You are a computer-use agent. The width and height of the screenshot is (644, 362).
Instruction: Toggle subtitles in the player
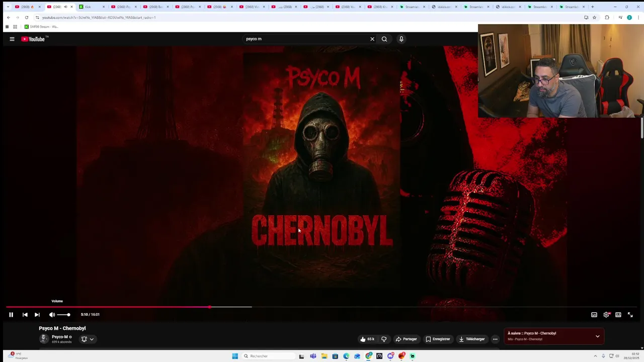coord(594,315)
